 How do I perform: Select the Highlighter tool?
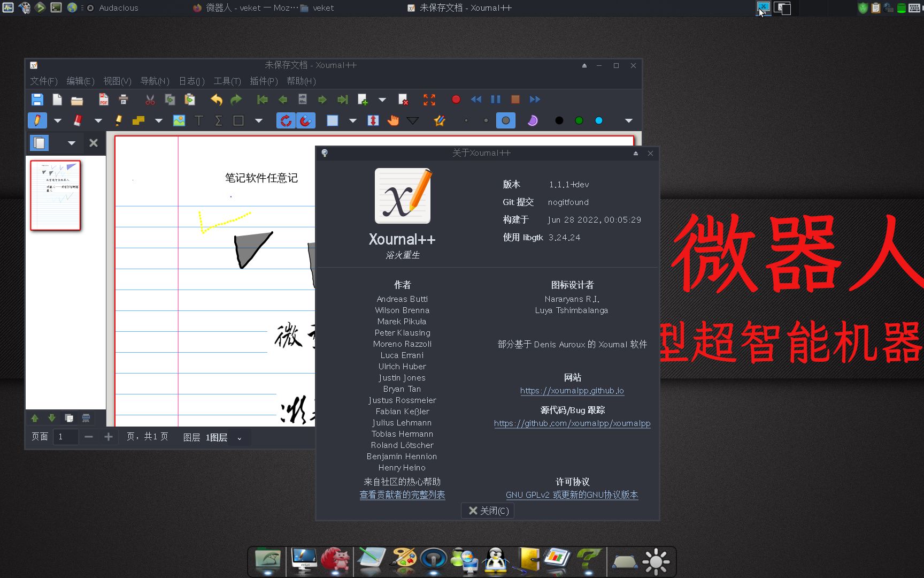click(x=119, y=120)
